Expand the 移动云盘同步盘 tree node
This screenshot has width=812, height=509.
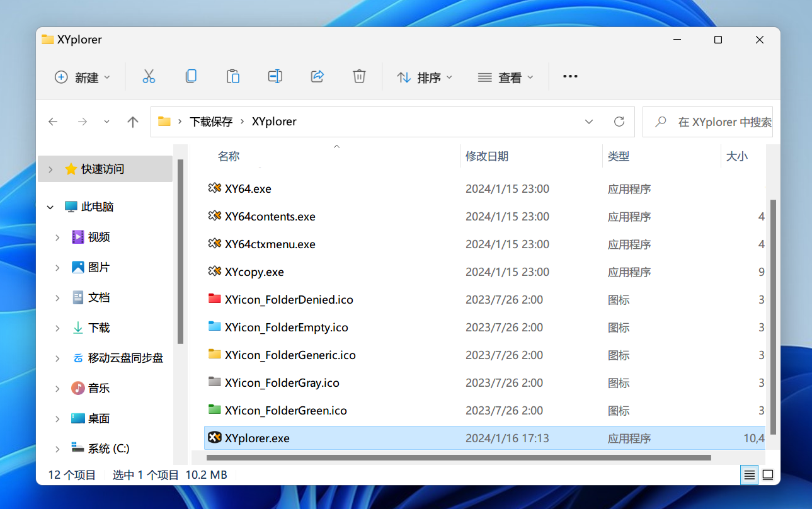(x=57, y=358)
